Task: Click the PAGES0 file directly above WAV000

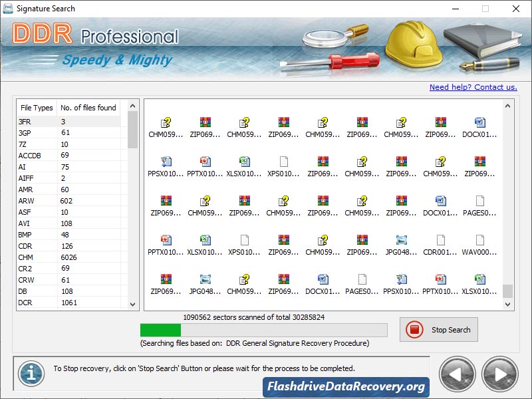Action: tap(479, 201)
